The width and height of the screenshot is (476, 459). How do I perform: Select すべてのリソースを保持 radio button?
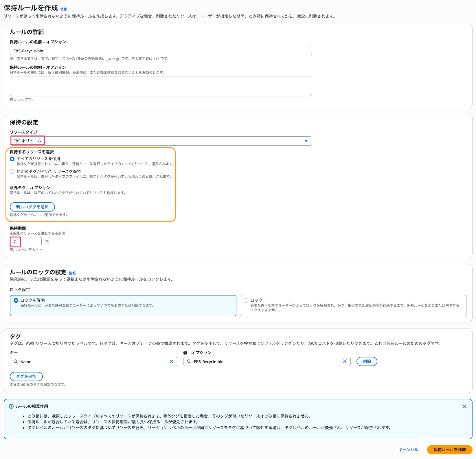point(12,159)
